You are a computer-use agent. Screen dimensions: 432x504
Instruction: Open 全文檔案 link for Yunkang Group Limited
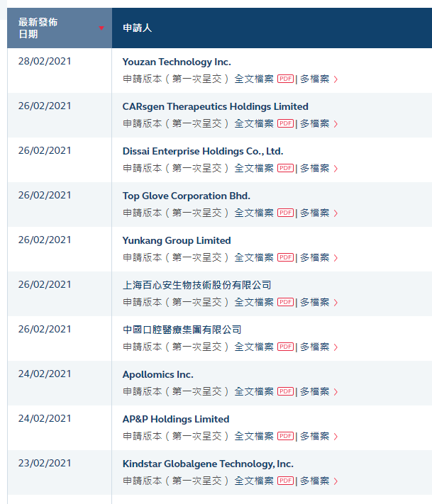pyautogui.click(x=254, y=257)
